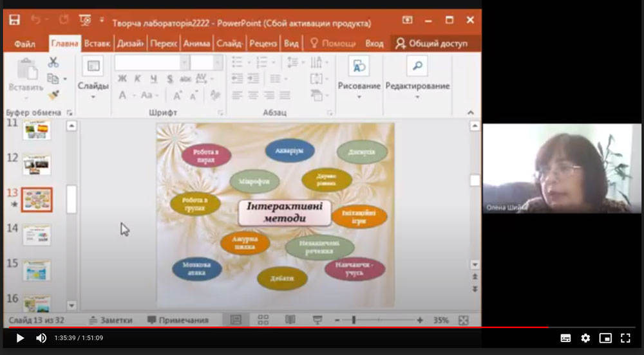Switch to the Главная ribbon tab
Image resolution: width=644 pixels, height=355 pixels.
tap(64, 44)
